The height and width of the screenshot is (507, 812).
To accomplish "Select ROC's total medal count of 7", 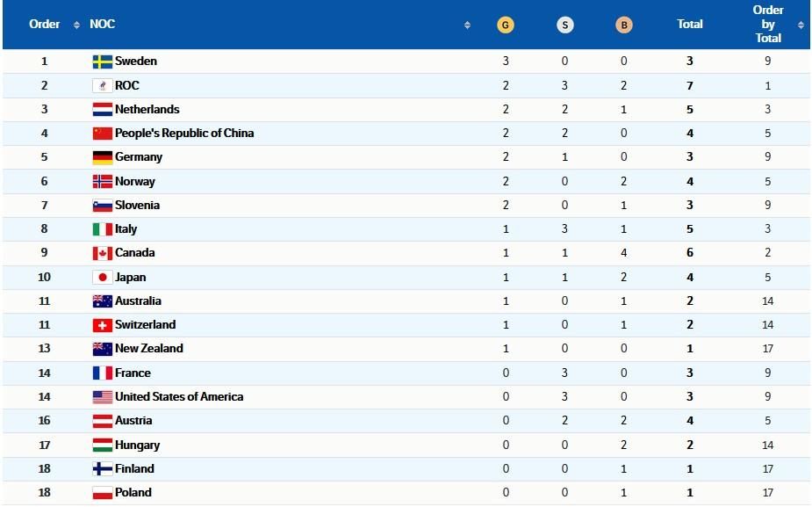I will point(690,86).
